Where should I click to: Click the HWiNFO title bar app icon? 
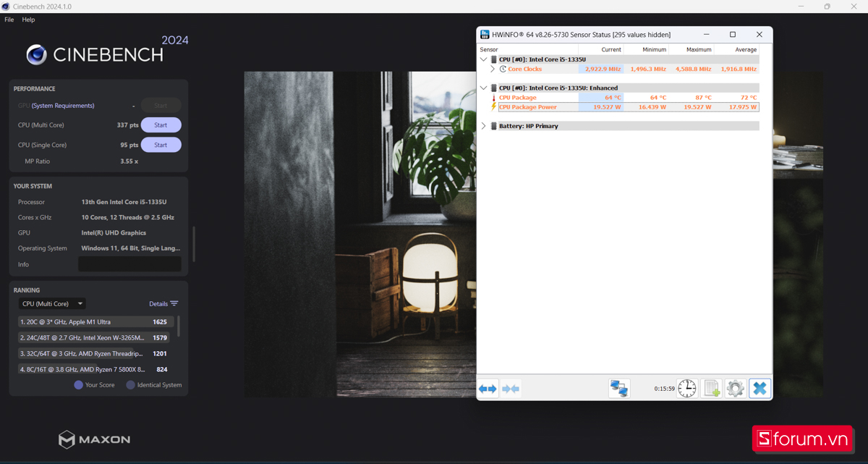(x=485, y=34)
